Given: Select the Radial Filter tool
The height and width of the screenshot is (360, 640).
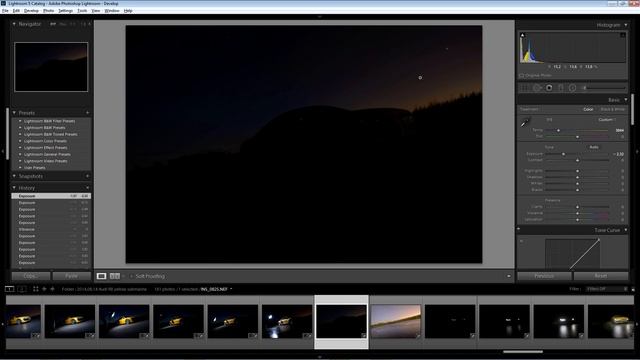Looking at the screenshot, I should pos(572,88).
